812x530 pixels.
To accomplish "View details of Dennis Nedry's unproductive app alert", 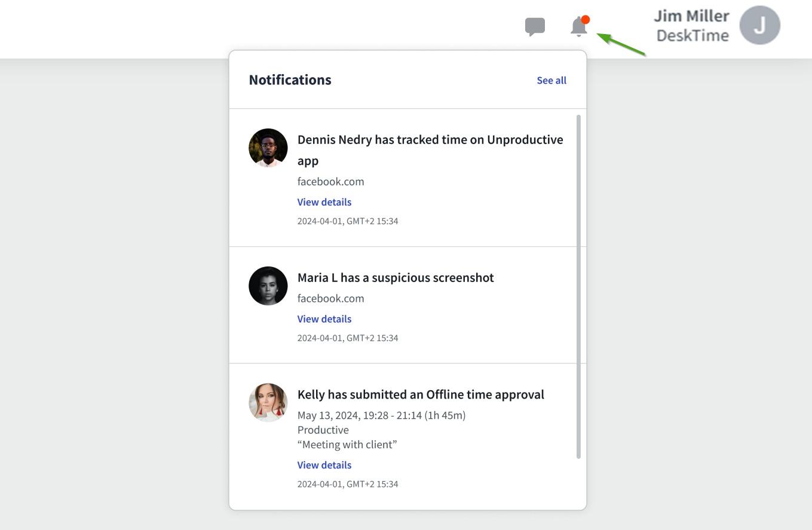I will pos(324,202).
